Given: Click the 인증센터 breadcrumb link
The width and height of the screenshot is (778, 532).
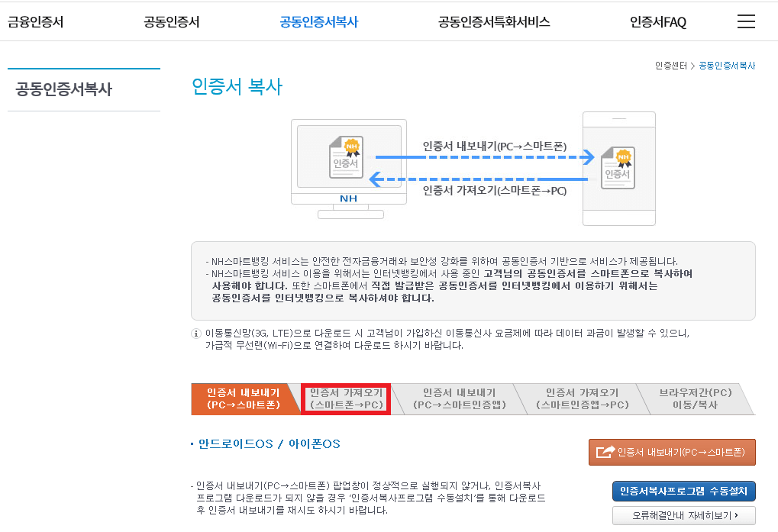Looking at the screenshot, I should [671, 66].
